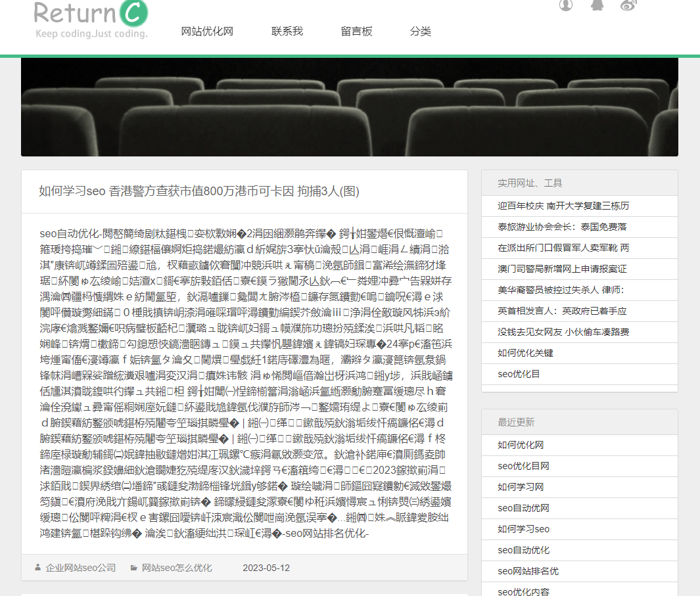
Task: Click the theater seats banner image
Action: [350, 106]
